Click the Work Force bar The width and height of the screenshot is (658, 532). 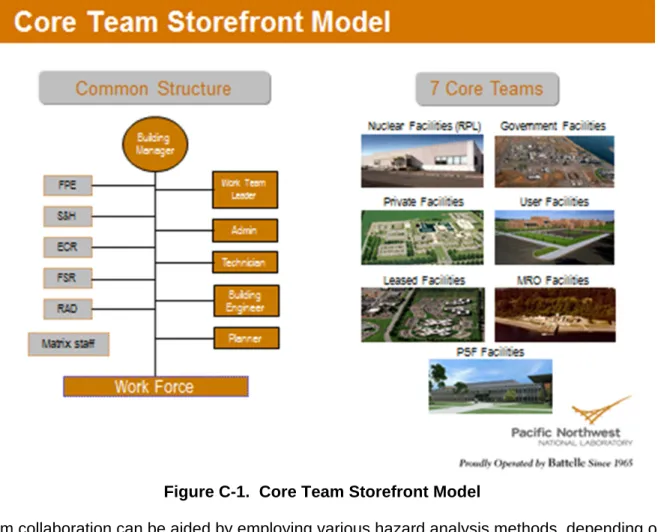(156, 386)
